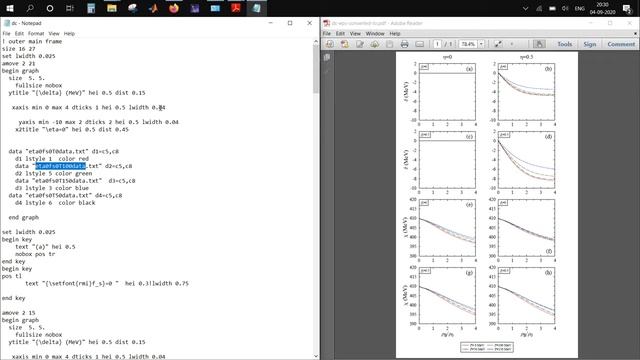Click the line 'd4 lstyle 6 color black'
Viewport: 640px width, 360px height.
click(x=55, y=202)
